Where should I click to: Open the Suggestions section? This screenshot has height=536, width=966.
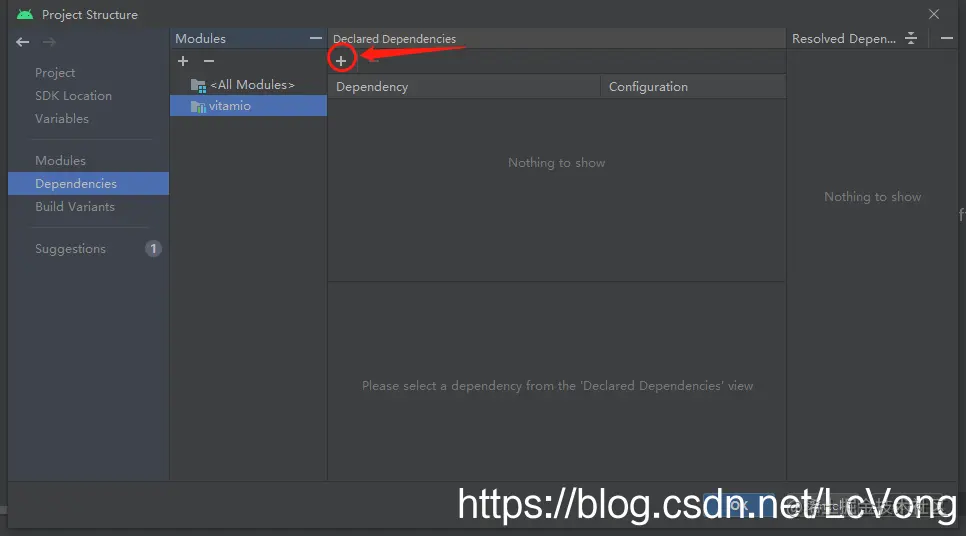point(70,249)
